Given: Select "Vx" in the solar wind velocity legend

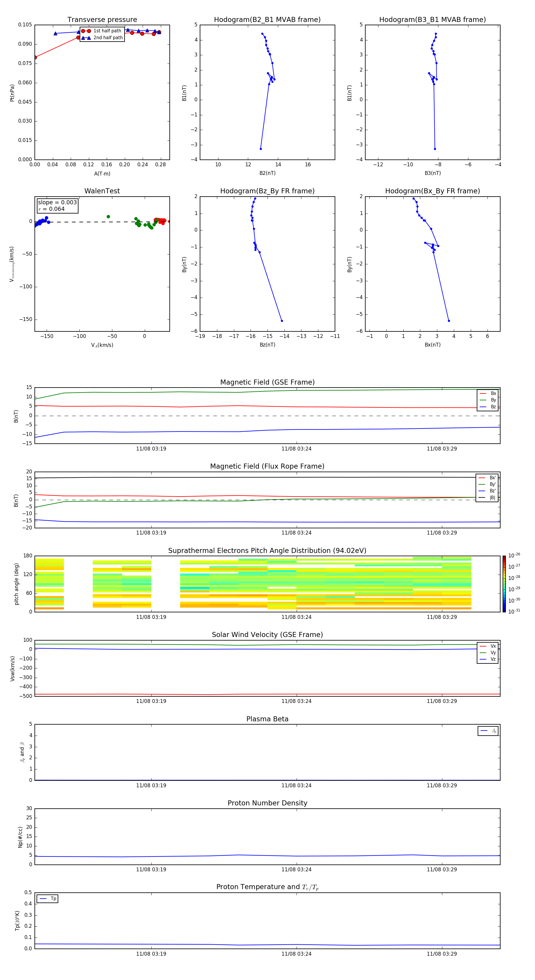Looking at the screenshot, I should tap(488, 647).
